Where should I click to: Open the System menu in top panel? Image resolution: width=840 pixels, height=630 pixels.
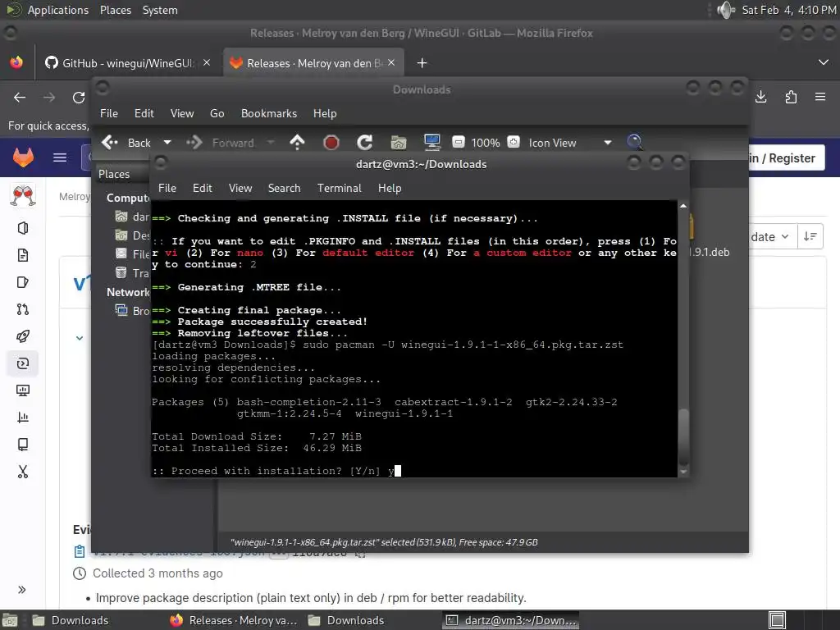click(160, 10)
